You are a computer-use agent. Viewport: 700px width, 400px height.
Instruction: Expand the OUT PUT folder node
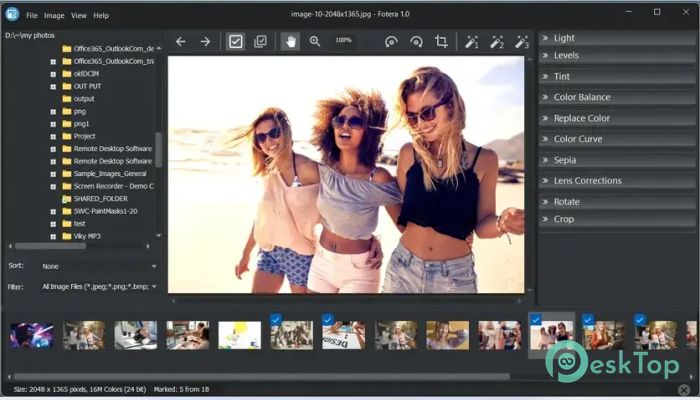[53, 87]
